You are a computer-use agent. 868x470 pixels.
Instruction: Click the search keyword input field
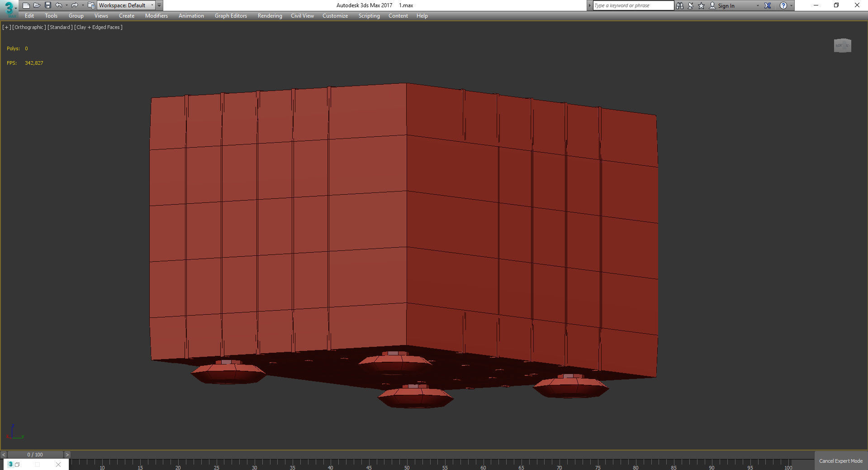point(633,5)
